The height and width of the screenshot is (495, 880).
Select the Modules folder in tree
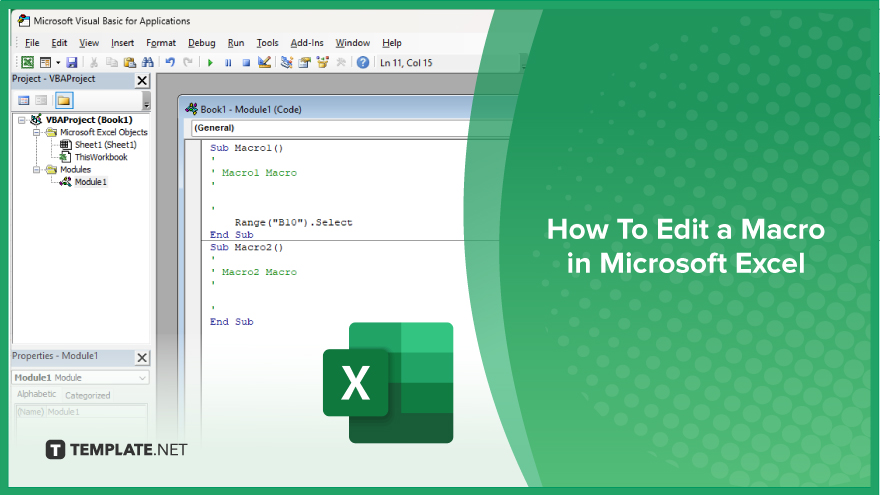[x=75, y=169]
